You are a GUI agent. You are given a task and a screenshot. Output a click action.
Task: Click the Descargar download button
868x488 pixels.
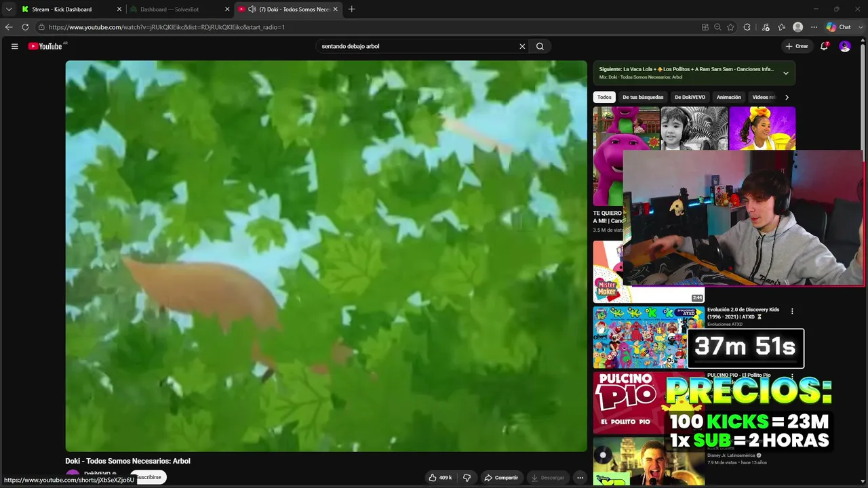pos(547,478)
